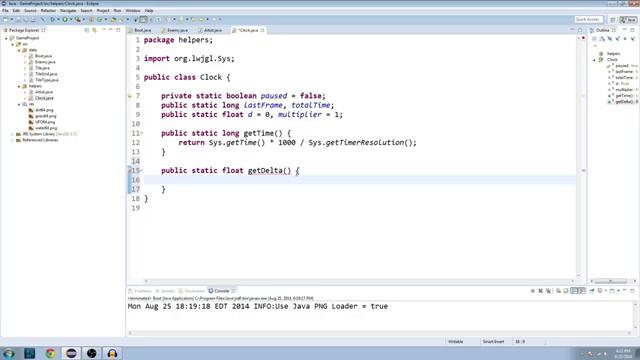Open the Project menu
Image resolution: width=640 pixels, height=360 pixels.
click(103, 11)
